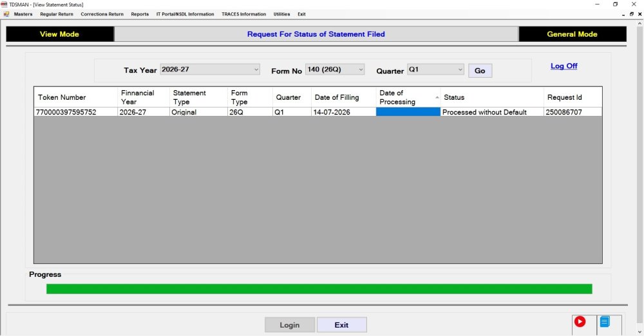The width and height of the screenshot is (644, 336).
Task: Select the Q1 quarter table cell
Action: coord(292,112)
